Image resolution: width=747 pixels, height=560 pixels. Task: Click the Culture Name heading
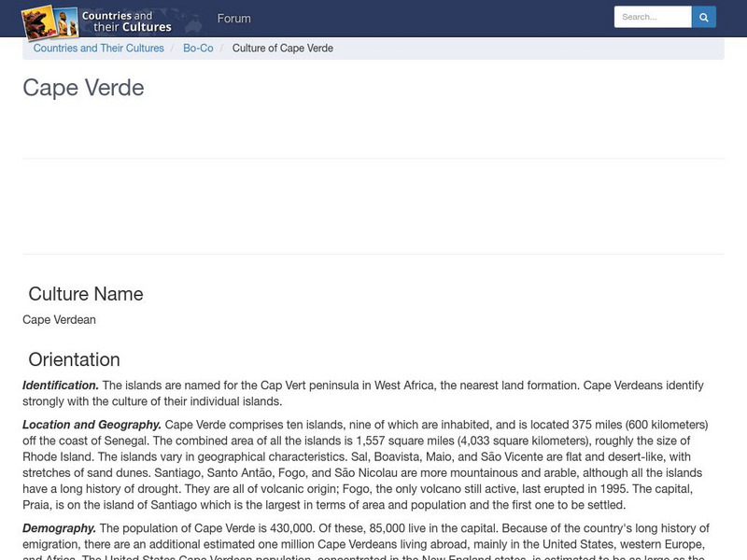tap(86, 294)
